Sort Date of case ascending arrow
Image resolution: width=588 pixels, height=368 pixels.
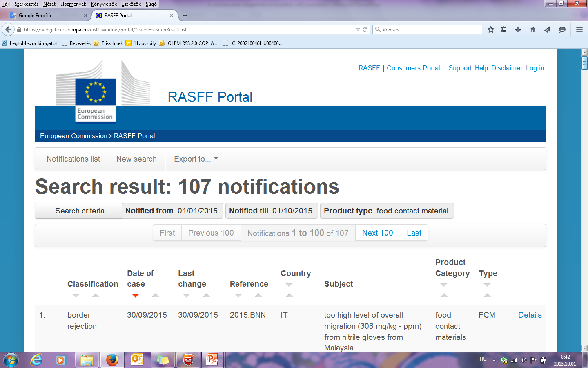[x=156, y=295]
